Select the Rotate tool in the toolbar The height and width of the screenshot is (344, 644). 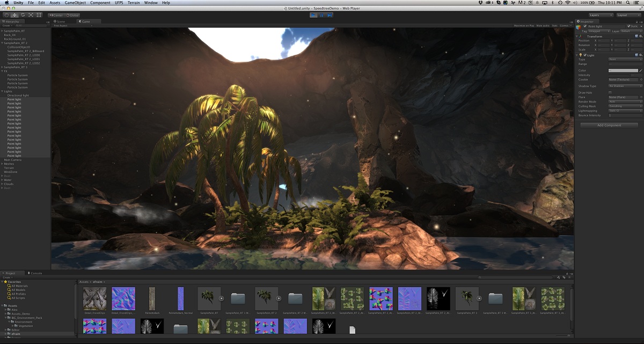click(23, 14)
